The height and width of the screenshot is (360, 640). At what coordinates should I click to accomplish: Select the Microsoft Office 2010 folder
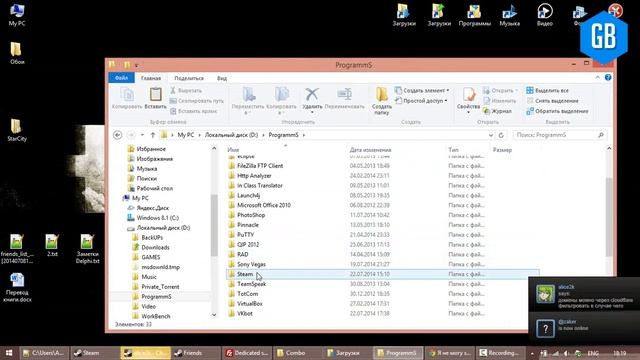point(264,205)
